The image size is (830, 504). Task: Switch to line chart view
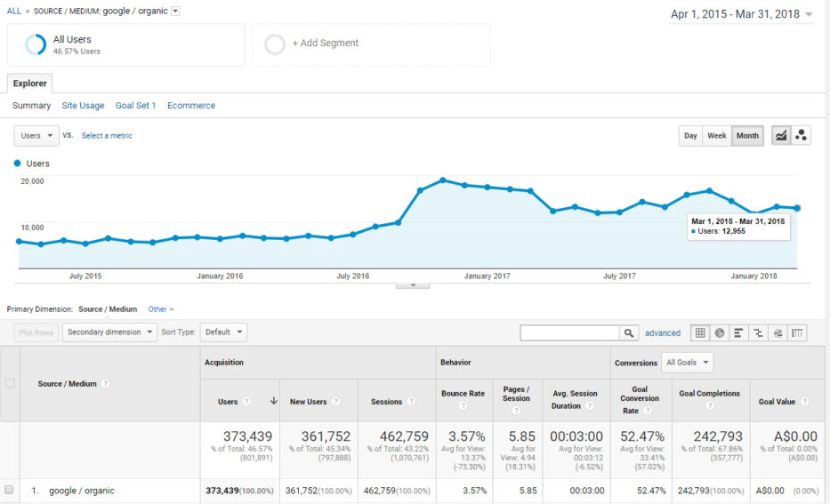tap(781, 136)
